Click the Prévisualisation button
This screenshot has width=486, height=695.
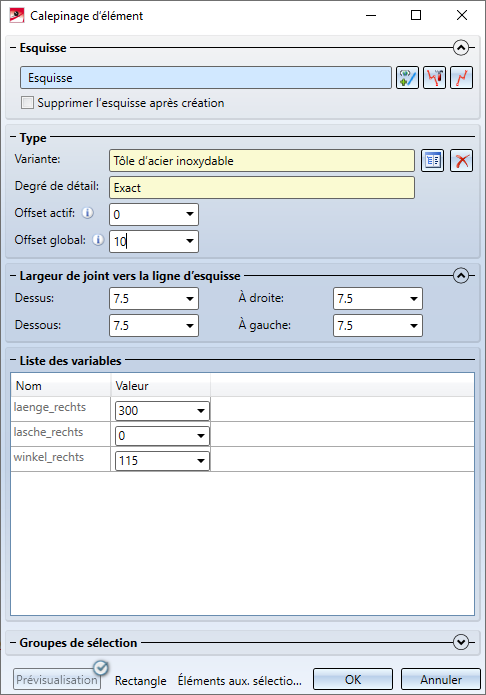(x=57, y=679)
